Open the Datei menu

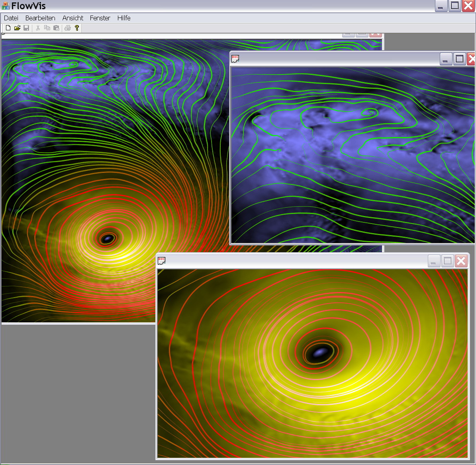(11, 18)
